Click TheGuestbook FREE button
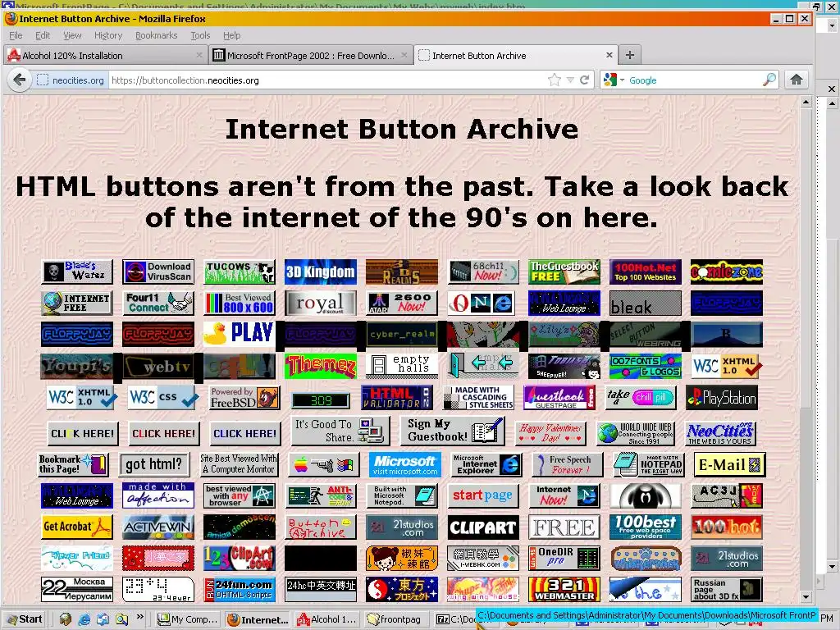The width and height of the screenshot is (840, 630). click(x=564, y=272)
